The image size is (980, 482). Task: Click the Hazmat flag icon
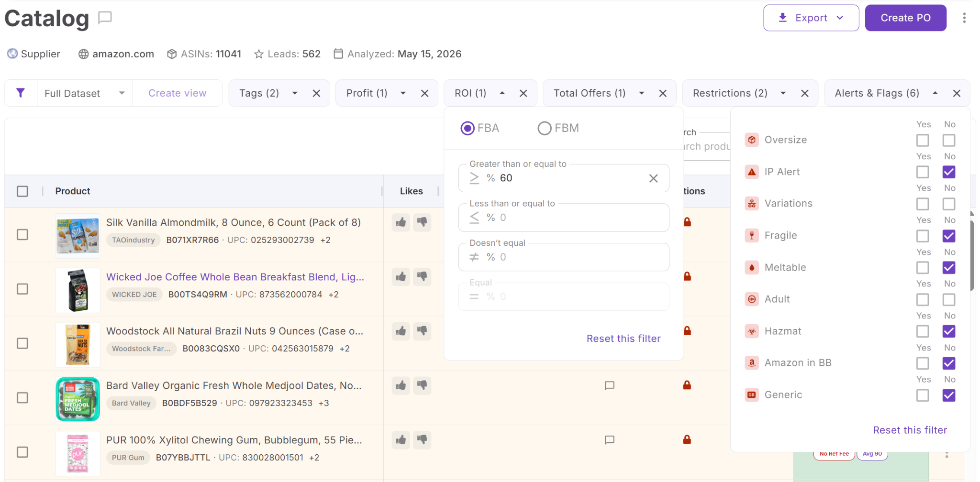click(752, 331)
